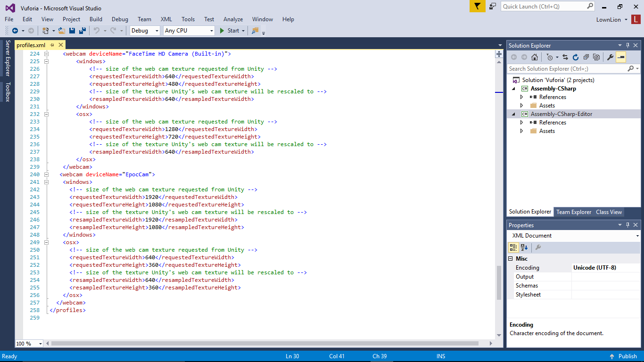The width and height of the screenshot is (644, 362).
Task: Open the Start button dropdown arrow
Action: tap(243, 31)
